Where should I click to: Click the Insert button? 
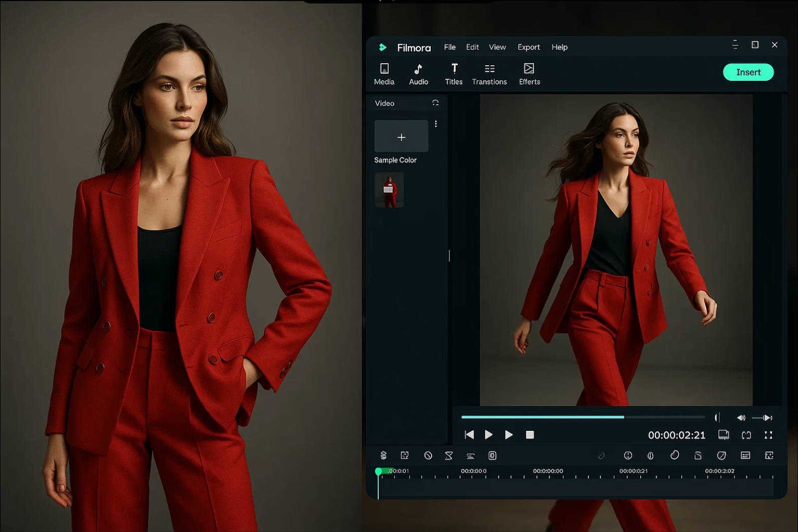[x=748, y=72]
